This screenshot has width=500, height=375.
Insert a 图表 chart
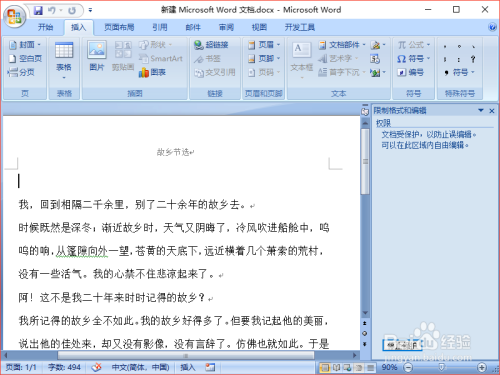(x=152, y=72)
